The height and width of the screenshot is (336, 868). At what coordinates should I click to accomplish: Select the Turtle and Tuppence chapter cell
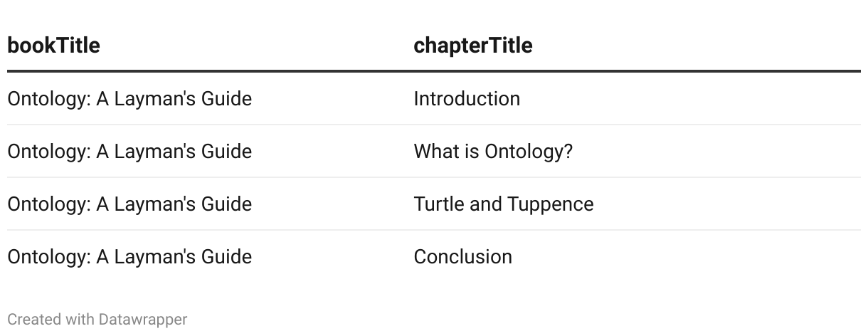click(504, 204)
